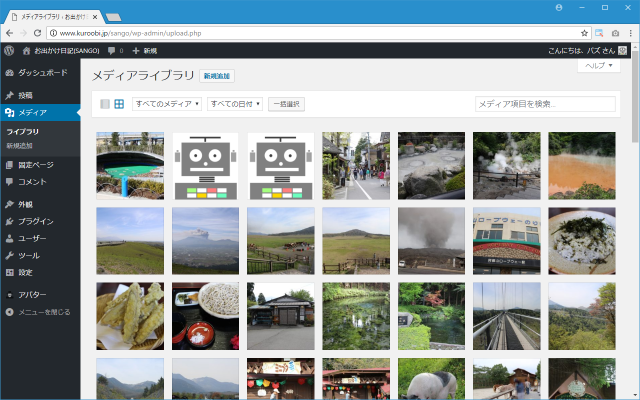Switch to grid view icon

pyautogui.click(x=119, y=104)
